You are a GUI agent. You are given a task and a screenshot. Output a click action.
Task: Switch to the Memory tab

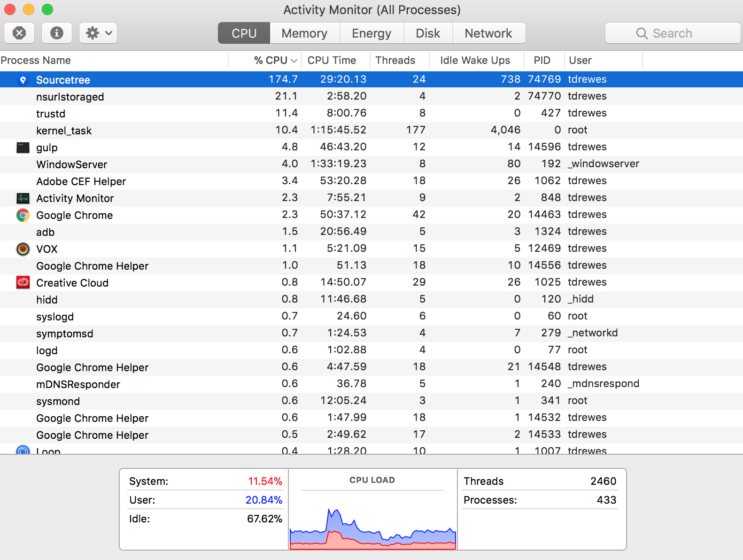click(x=304, y=33)
